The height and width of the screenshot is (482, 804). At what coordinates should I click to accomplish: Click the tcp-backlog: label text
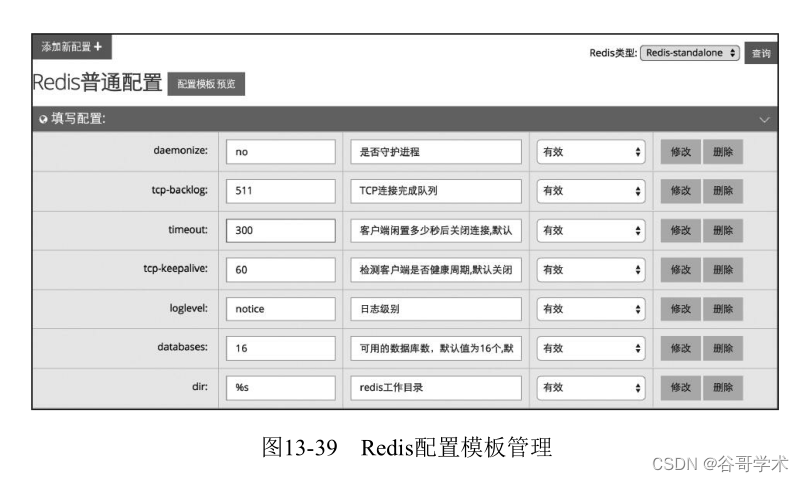179,190
